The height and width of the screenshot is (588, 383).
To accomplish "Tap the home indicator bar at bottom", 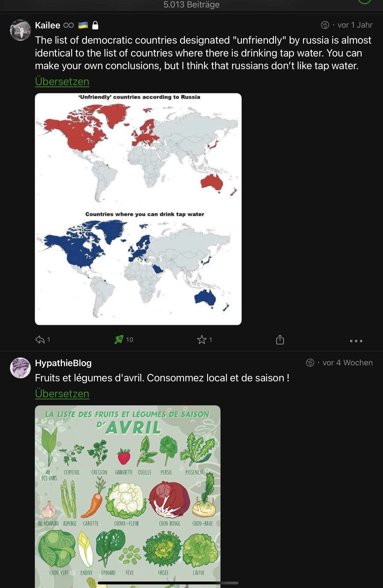I will click(168, 583).
